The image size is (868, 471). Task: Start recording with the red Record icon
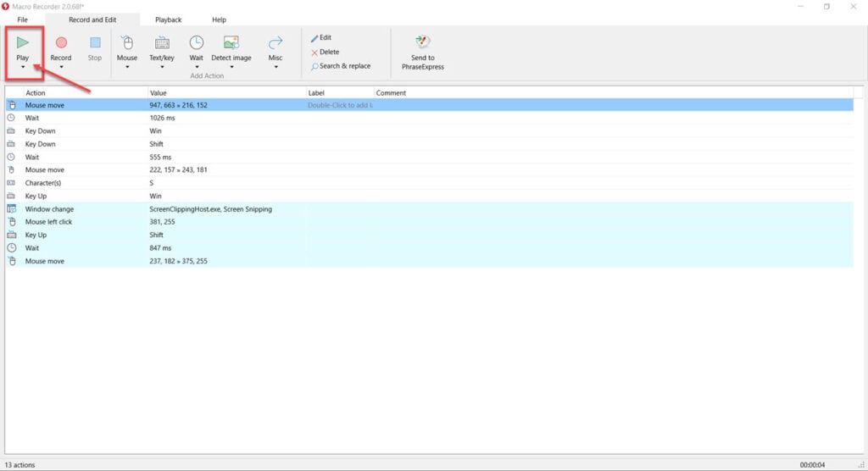pyautogui.click(x=61, y=42)
